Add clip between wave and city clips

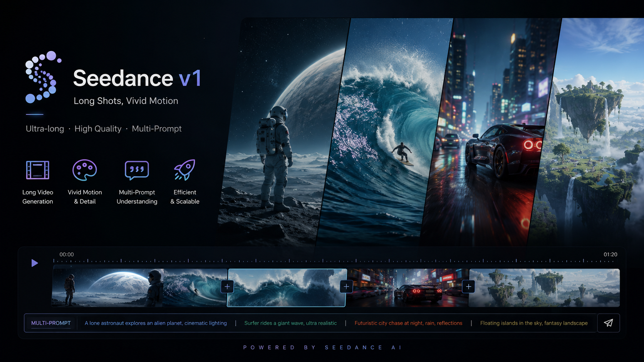pyautogui.click(x=346, y=287)
